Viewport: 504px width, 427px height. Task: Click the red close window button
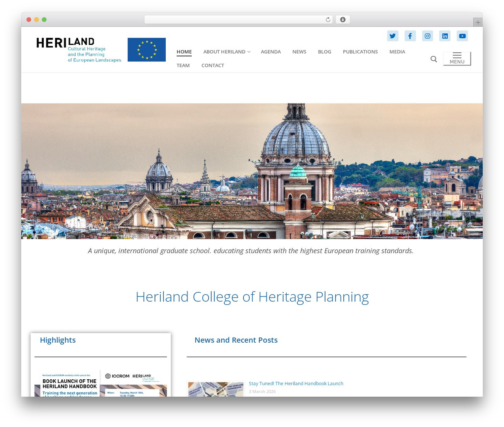[29, 20]
